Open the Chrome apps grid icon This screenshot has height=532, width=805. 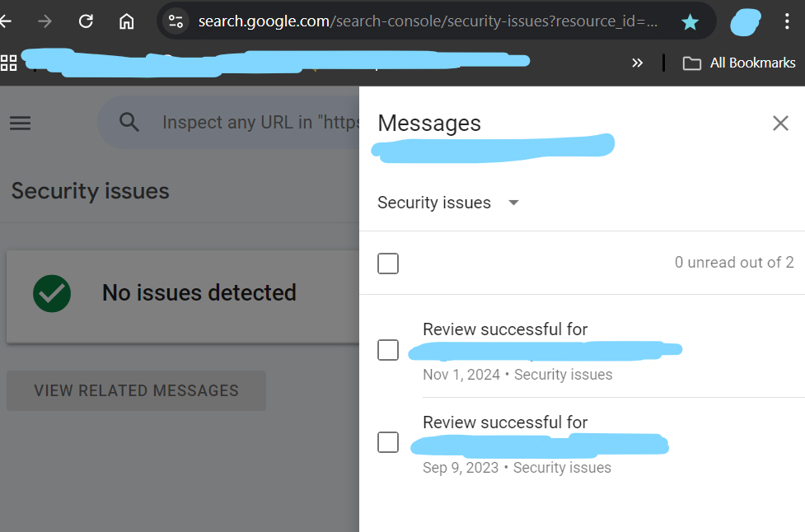click(9, 63)
